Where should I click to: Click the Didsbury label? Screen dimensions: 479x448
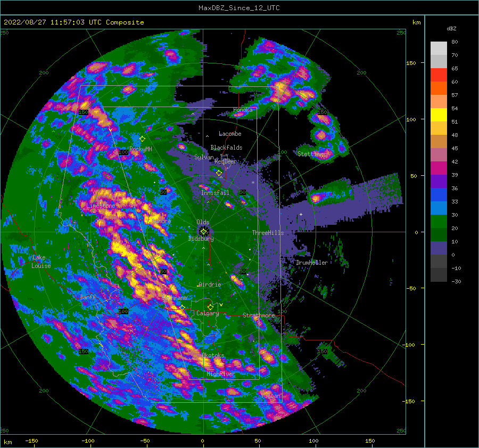pyautogui.click(x=201, y=239)
